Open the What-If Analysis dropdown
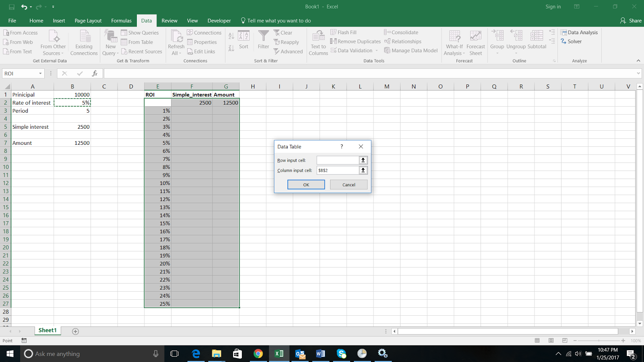Image resolution: width=644 pixels, height=362 pixels. coord(454,42)
